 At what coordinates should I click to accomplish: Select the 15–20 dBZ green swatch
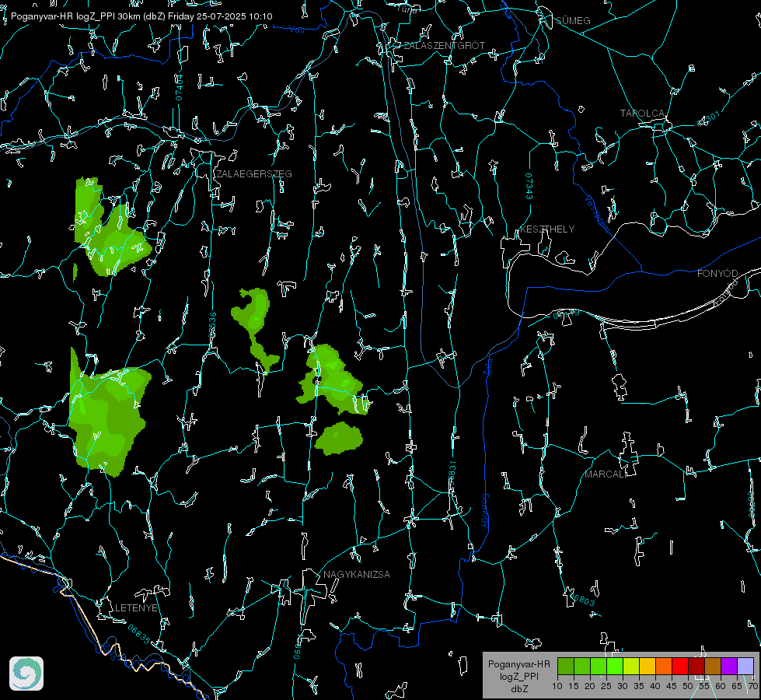pos(582,666)
